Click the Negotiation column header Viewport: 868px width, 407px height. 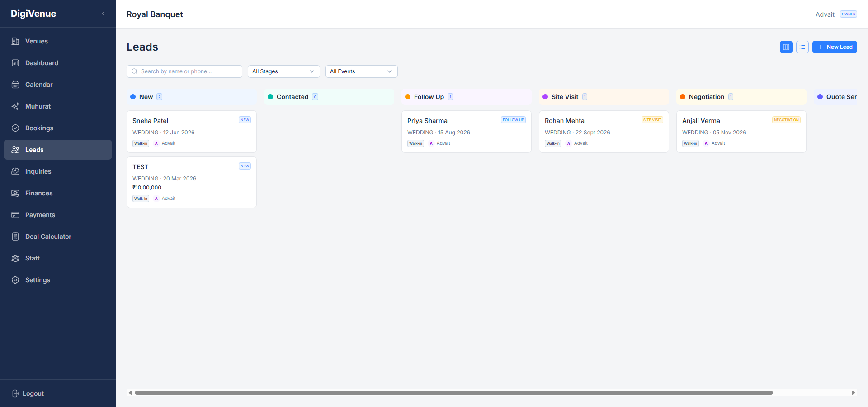point(741,97)
